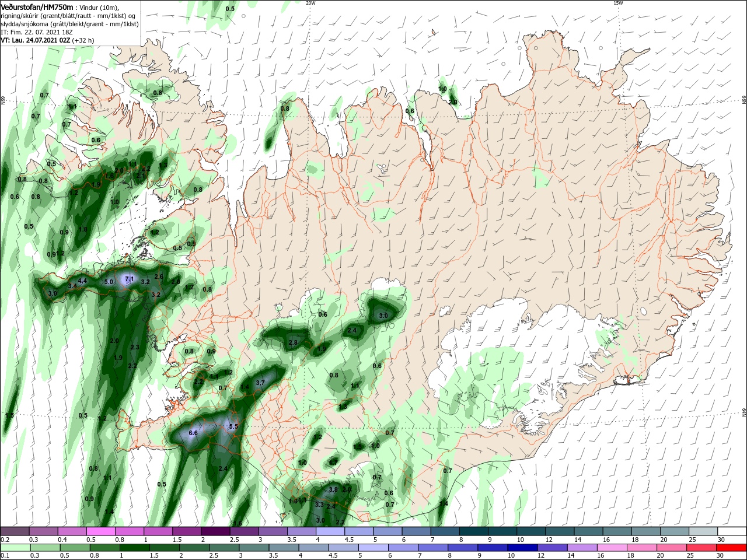Viewport: 747px width, 560px height.
Task: Click the 3.7 precipitation value on the map
Action: (261, 383)
